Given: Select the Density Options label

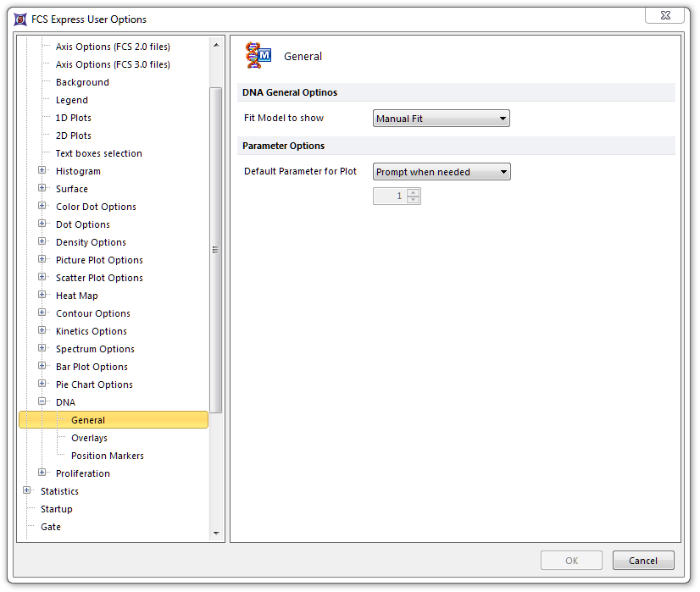Looking at the screenshot, I should tap(91, 243).
